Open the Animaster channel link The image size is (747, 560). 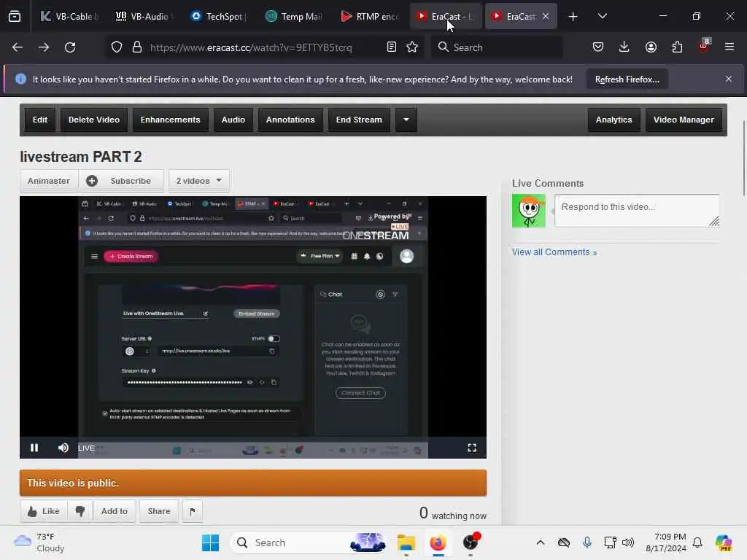click(49, 181)
